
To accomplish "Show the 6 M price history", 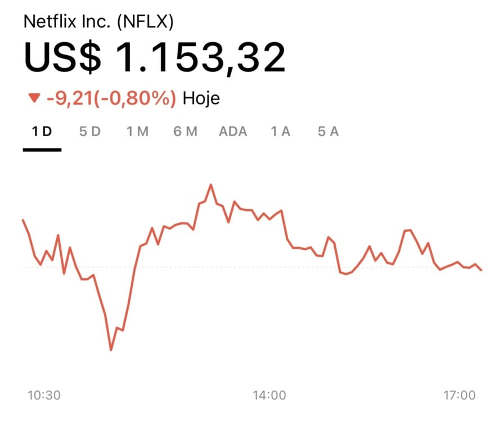I will (185, 132).
